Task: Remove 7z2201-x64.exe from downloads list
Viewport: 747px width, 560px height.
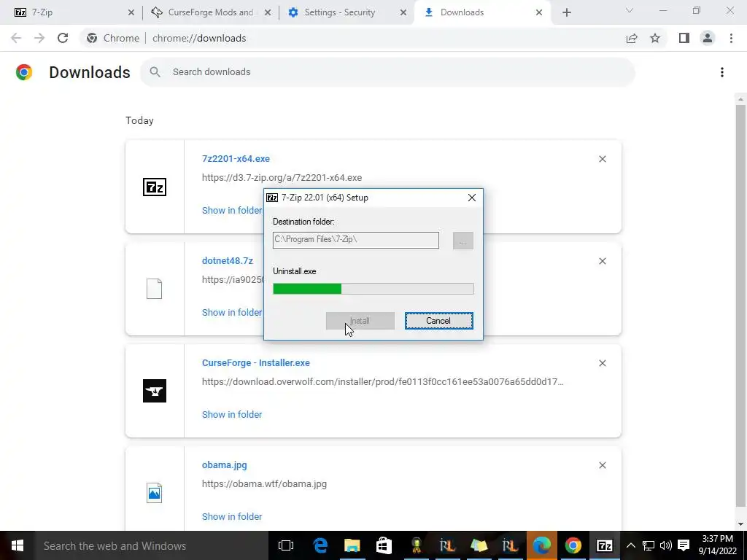Action: coord(602,159)
